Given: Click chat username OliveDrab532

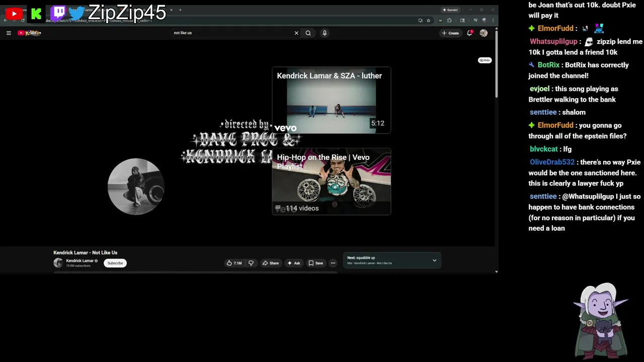Looking at the screenshot, I should pyautogui.click(x=552, y=162).
